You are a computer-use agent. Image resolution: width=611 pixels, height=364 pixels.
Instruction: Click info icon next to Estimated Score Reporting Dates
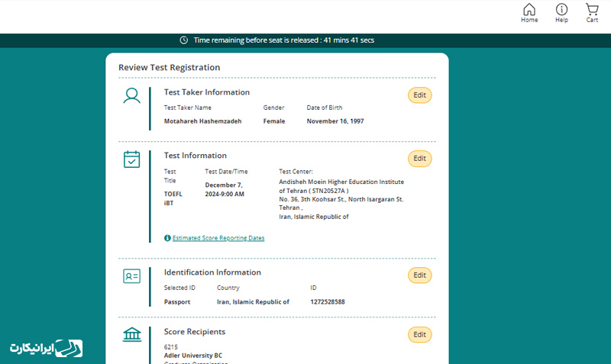(167, 238)
